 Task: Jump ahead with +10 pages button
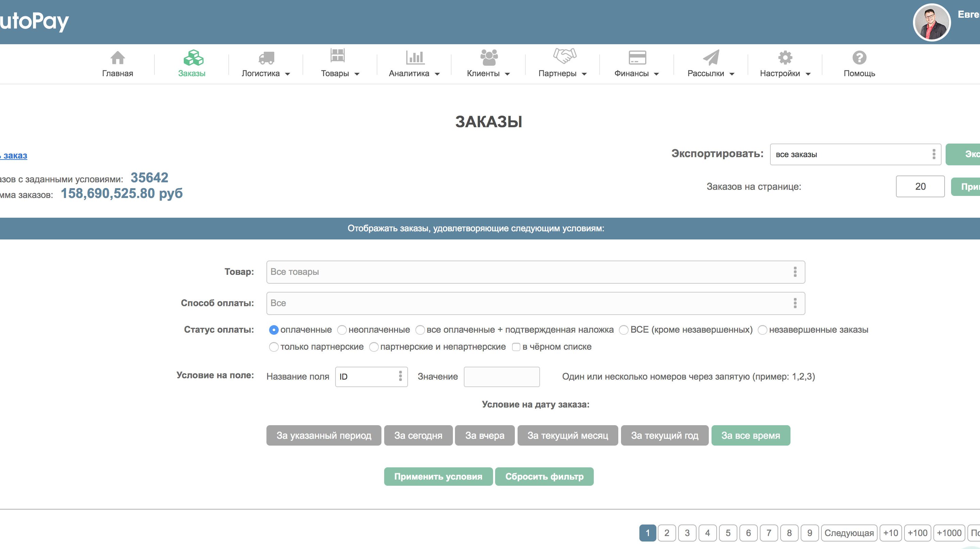pyautogui.click(x=891, y=533)
